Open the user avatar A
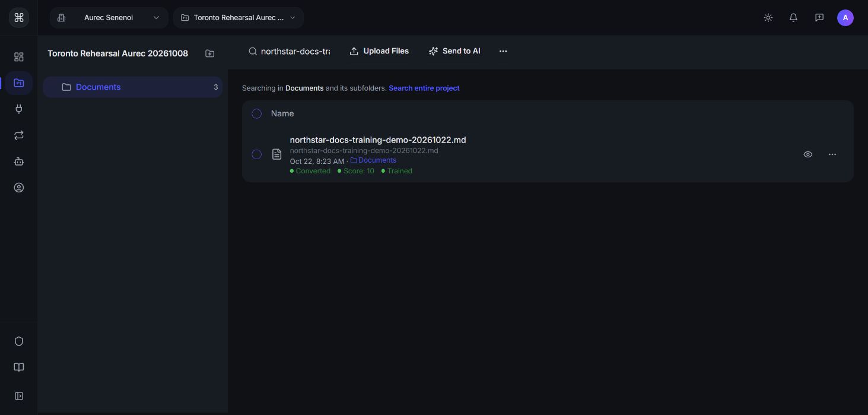The image size is (868, 415). pyautogui.click(x=845, y=18)
